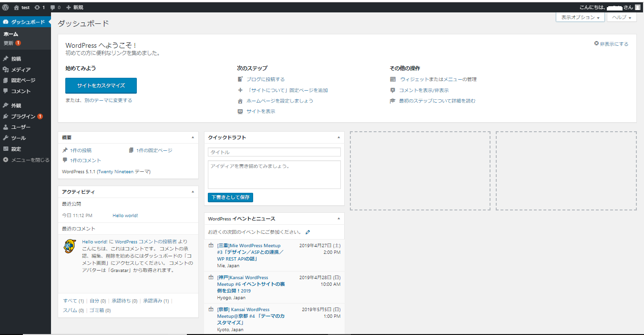Open the 投稿 menu label
644x335 pixels.
click(x=16, y=59)
